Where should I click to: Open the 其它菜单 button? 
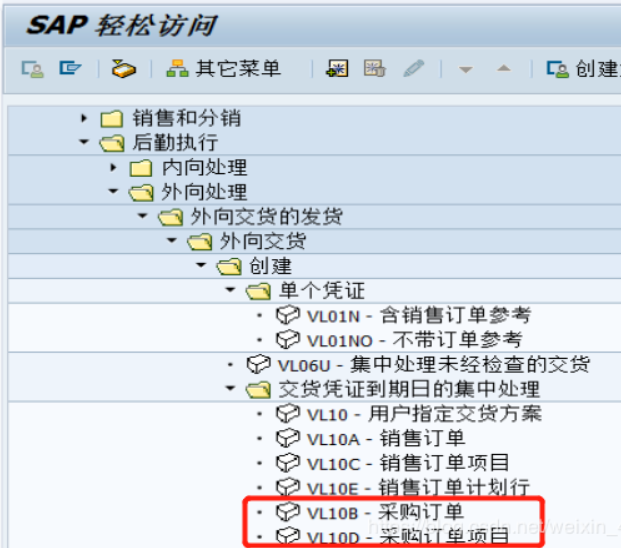224,68
